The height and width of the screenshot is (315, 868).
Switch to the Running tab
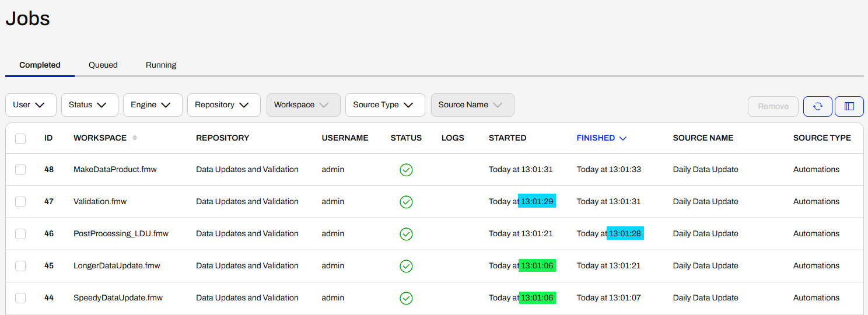[x=161, y=65]
